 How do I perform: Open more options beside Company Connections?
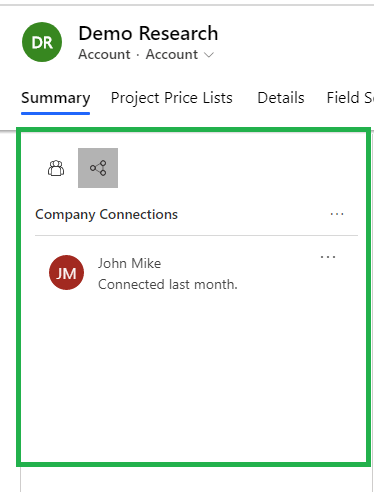(x=337, y=214)
